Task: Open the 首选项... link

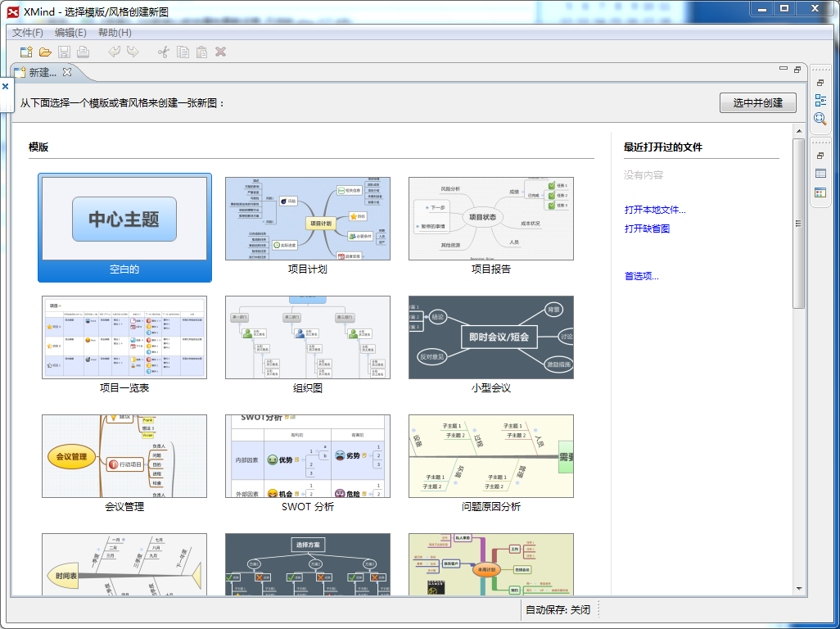Action: [x=642, y=277]
